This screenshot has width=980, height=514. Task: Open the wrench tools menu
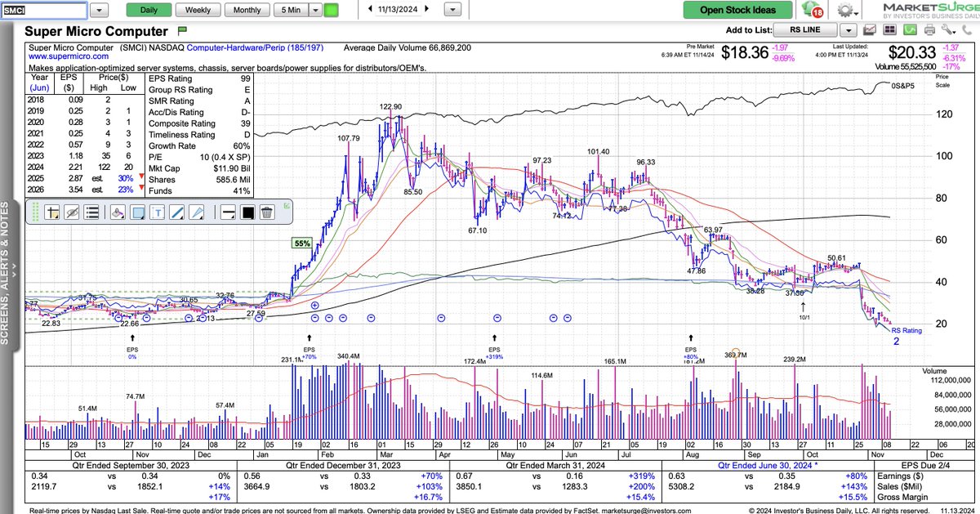(x=949, y=30)
